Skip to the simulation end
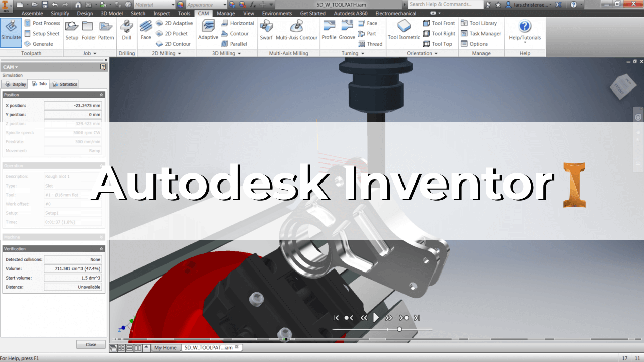This screenshot has height=362, width=644. click(x=417, y=318)
